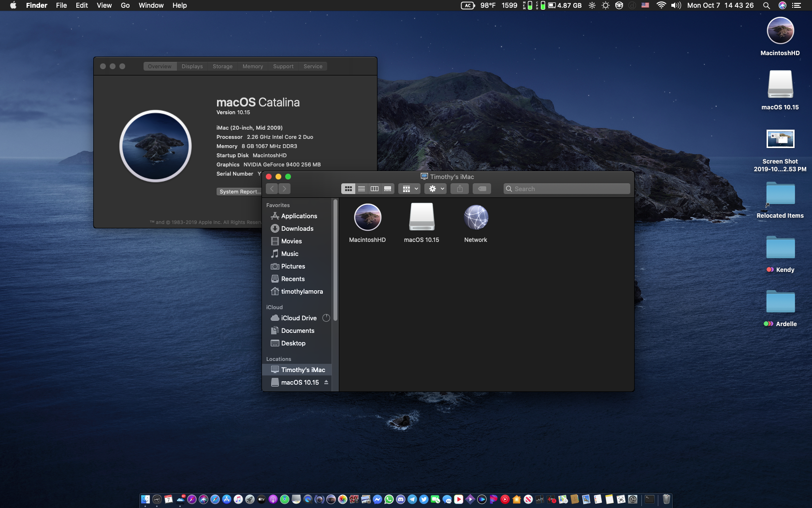This screenshot has height=508, width=812.
Task: Select the Relocated Items desktop folder
Action: tap(780, 194)
